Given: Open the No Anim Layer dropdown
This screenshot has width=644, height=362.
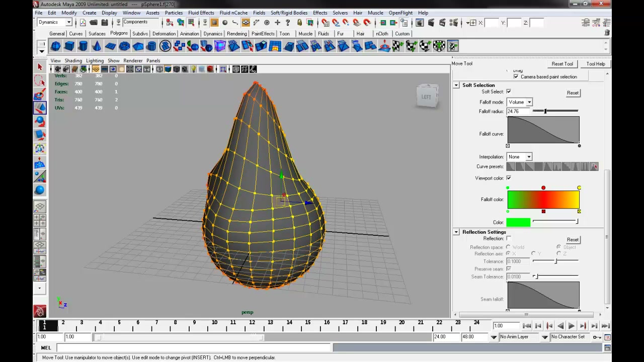Looking at the screenshot, I should tap(494, 337).
